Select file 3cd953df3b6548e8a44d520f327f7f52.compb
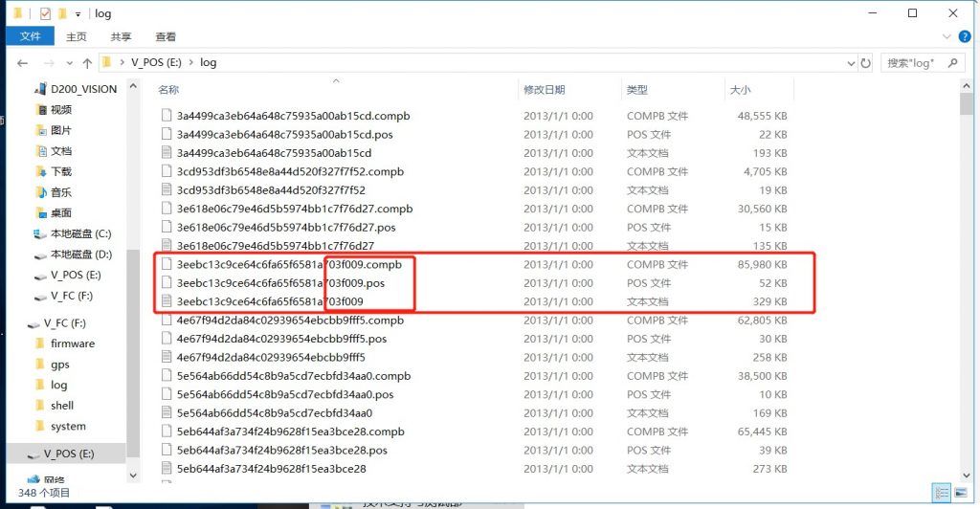 (290, 172)
